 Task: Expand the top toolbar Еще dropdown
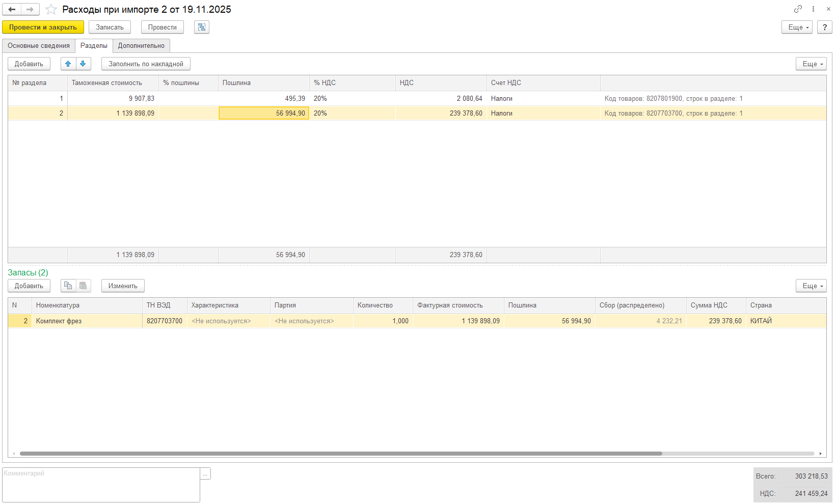797,27
